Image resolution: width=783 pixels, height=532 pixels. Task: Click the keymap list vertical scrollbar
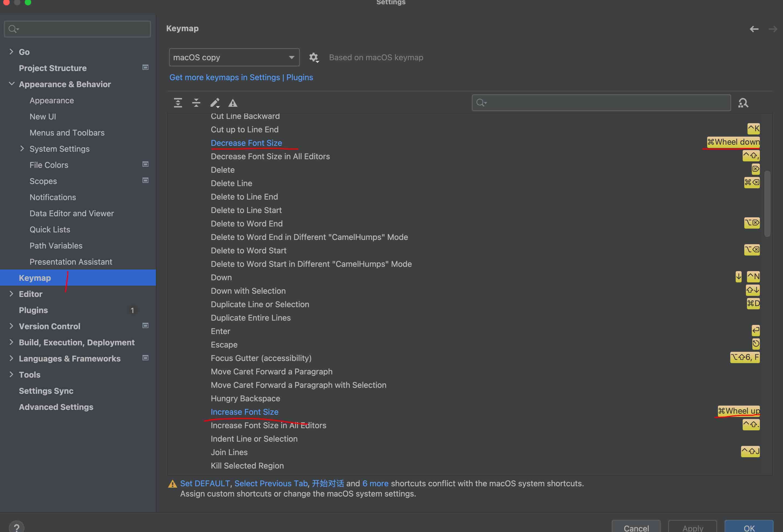tap(767, 204)
